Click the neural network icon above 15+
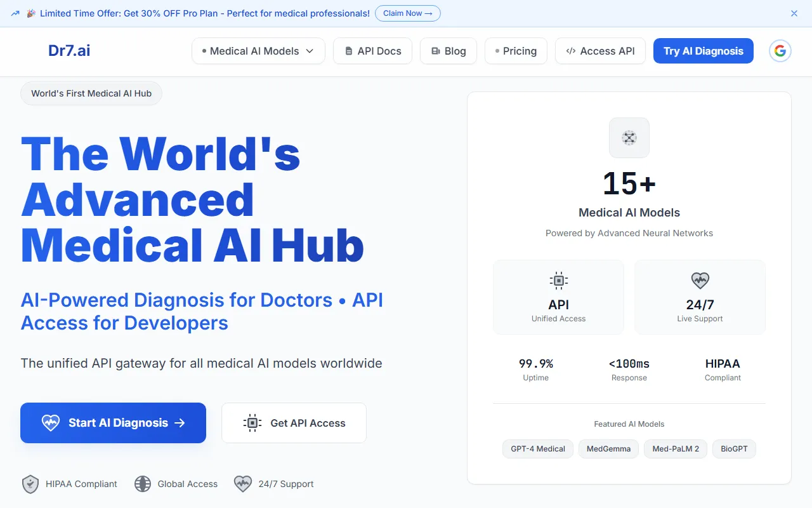 click(629, 138)
